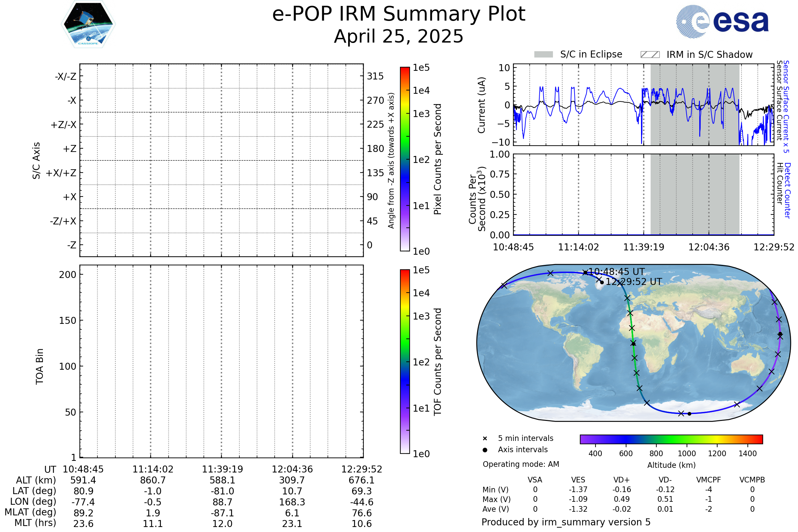Click the hatched IRM in S/C Shadow swatch
Image resolution: width=798 pixels, height=532 pixels.
tap(650, 55)
